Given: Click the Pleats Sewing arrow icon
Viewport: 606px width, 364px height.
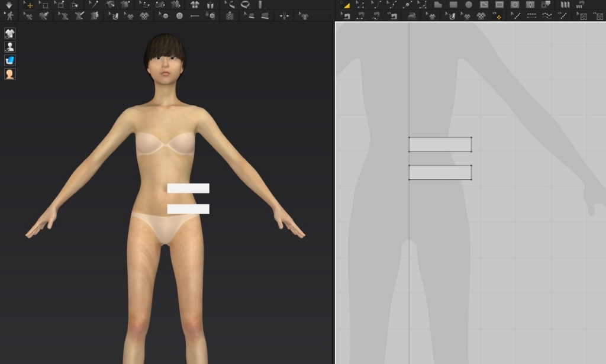Looking at the screenshot, I should [581, 5].
